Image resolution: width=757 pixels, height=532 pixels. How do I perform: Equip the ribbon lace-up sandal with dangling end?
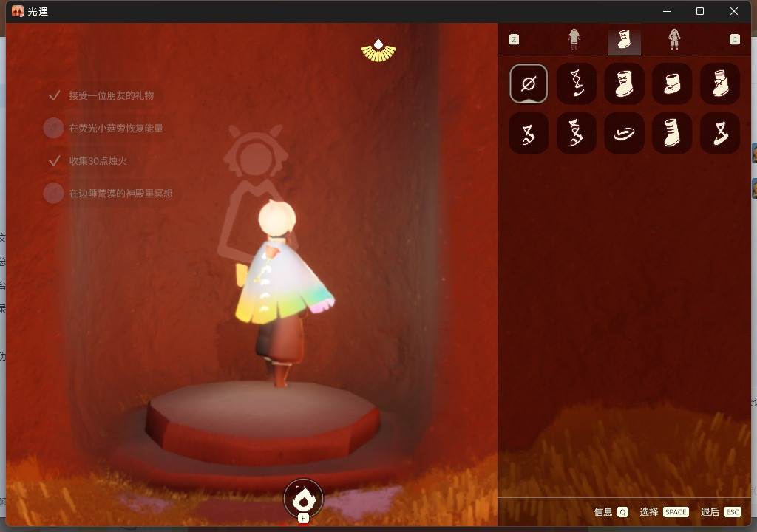pos(576,83)
